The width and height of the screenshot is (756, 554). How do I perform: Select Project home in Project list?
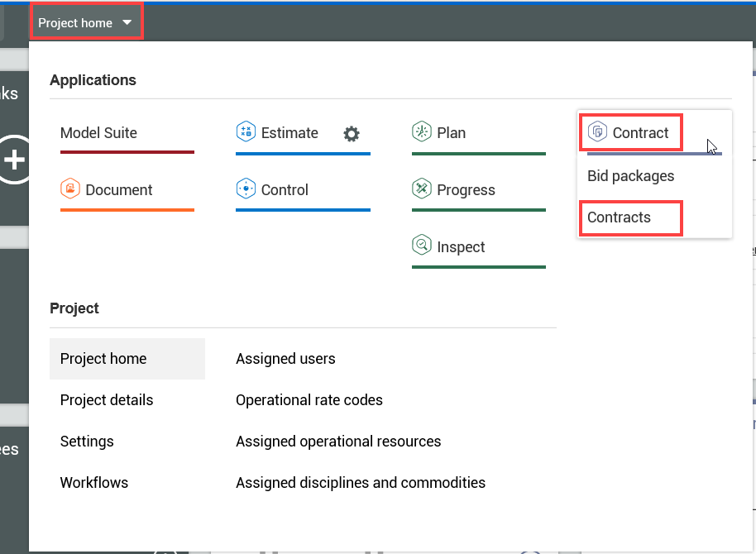point(103,359)
